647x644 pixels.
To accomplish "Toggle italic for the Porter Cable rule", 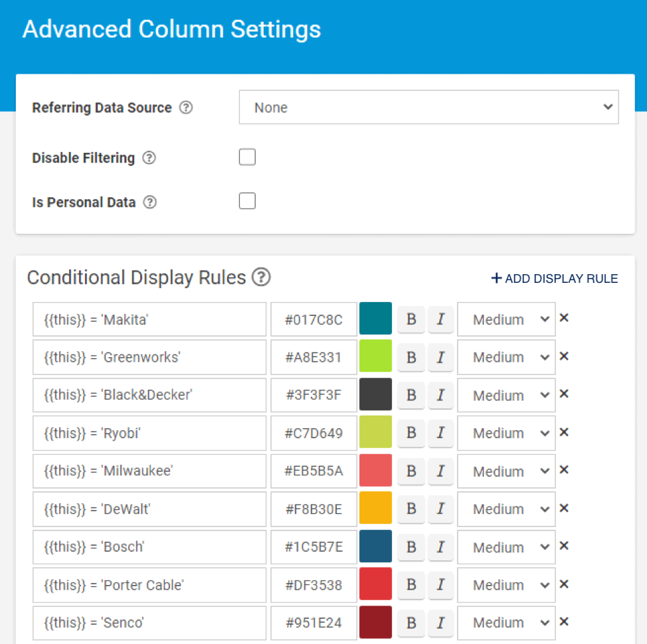I will coord(440,585).
